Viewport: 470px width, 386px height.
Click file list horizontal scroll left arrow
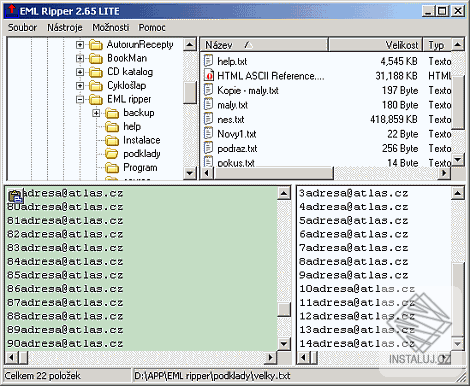point(207,173)
